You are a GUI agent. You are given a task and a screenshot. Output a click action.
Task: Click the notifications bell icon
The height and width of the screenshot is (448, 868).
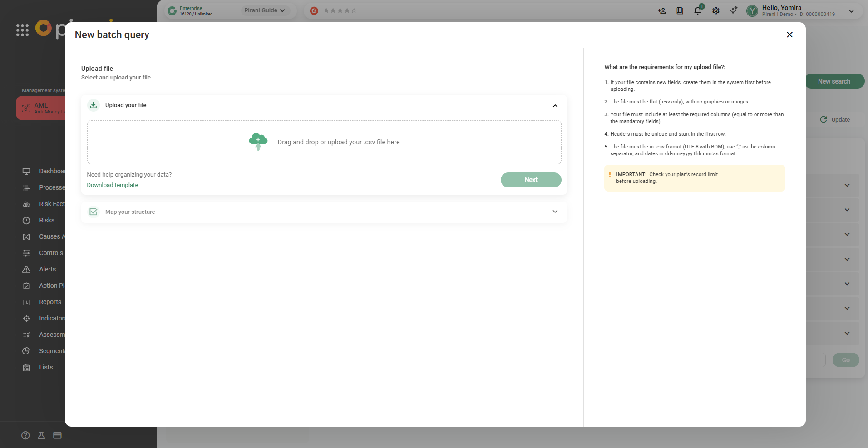tap(697, 11)
